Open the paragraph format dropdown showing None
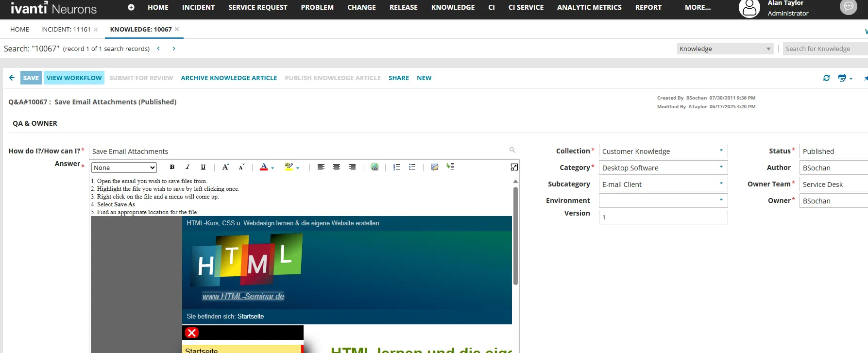868x353 pixels. point(124,168)
